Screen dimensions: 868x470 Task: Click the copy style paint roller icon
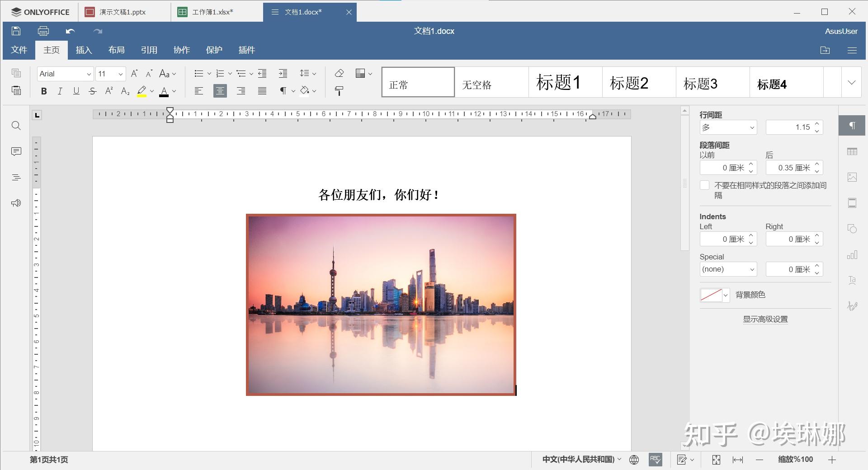click(x=339, y=91)
